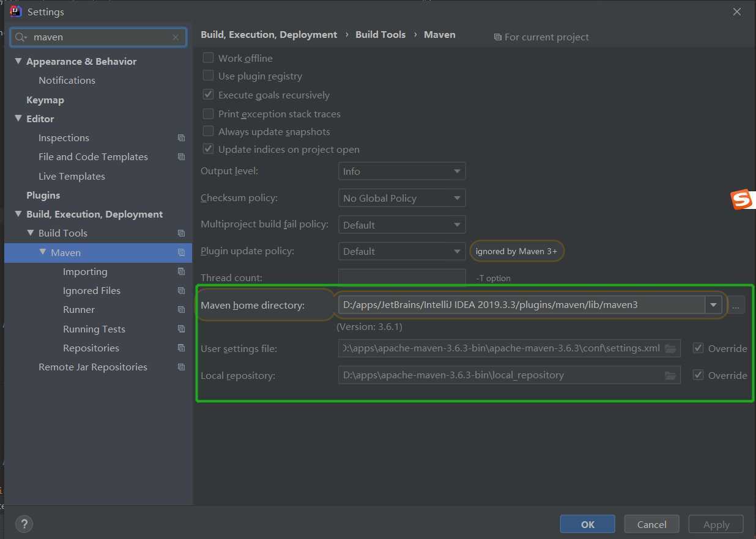
Task: Open the help question mark button
Action: click(x=24, y=524)
